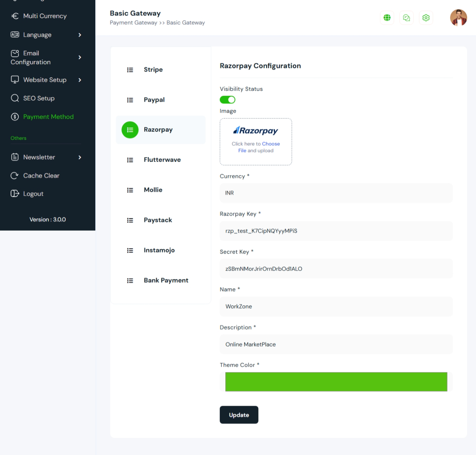Toggle the Visibility Status switch off
Screen dimensions: 476x455
tap(228, 100)
